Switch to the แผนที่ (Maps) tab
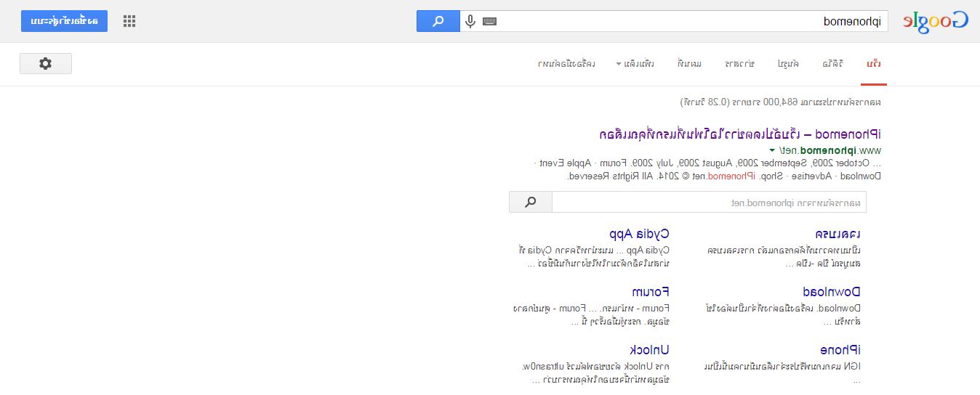980x395 pixels. (x=690, y=64)
